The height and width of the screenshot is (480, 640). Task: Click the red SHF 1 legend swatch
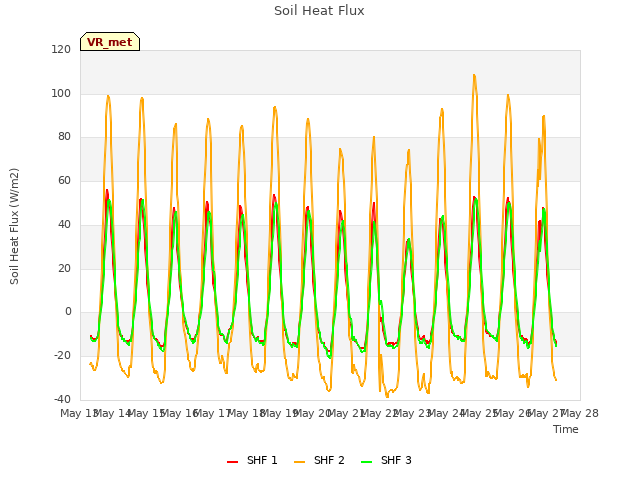coord(233,461)
